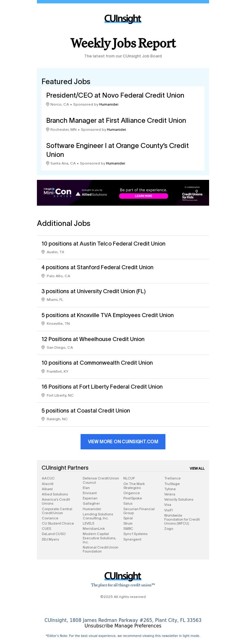Click the Unsubscribe link in footer

(98, 626)
